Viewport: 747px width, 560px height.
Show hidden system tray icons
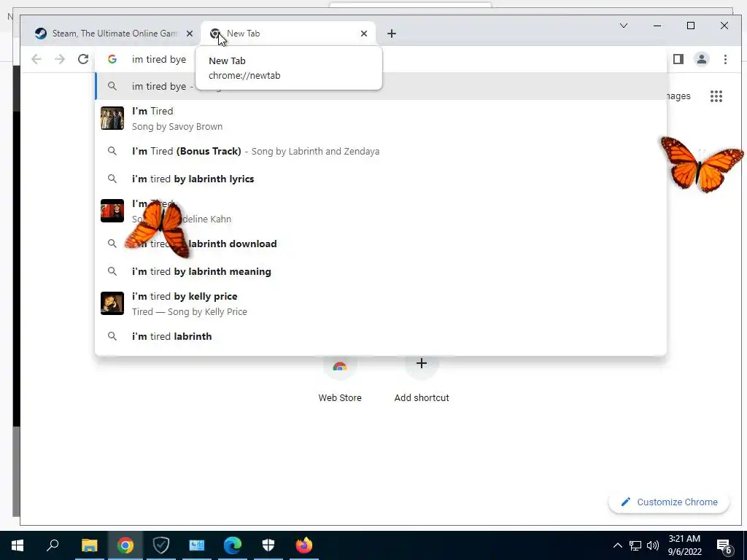pos(617,545)
